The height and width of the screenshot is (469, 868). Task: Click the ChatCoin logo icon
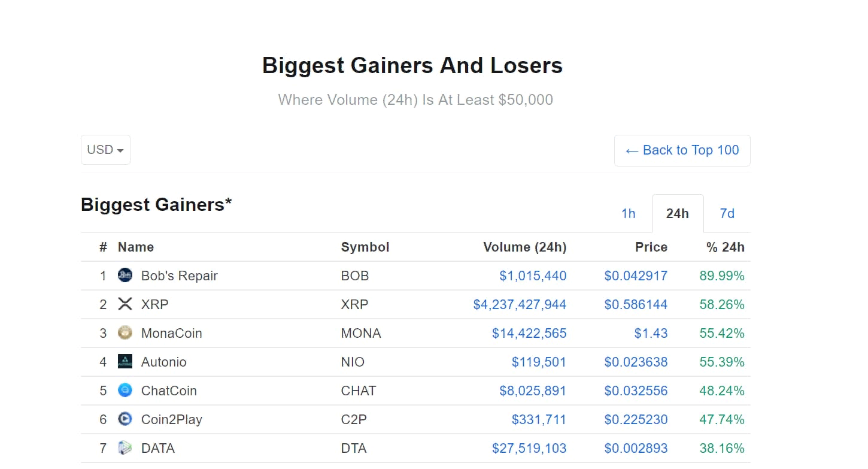point(125,391)
